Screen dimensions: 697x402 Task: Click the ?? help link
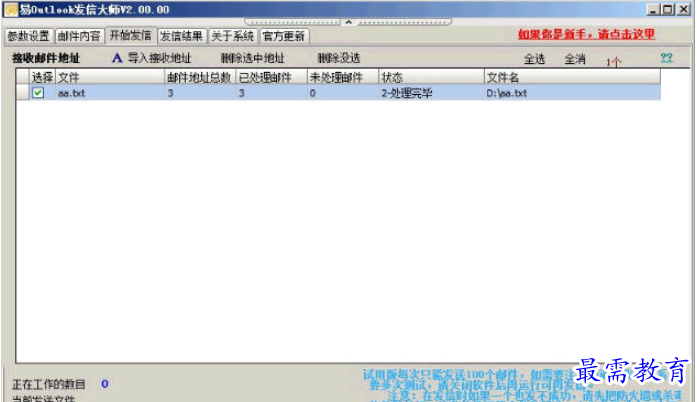click(x=666, y=58)
